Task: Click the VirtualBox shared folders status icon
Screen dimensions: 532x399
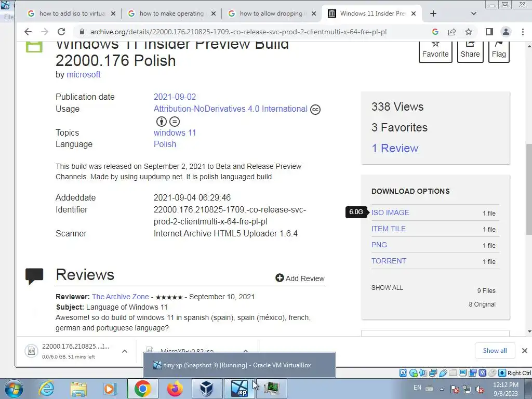Action: click(x=453, y=373)
